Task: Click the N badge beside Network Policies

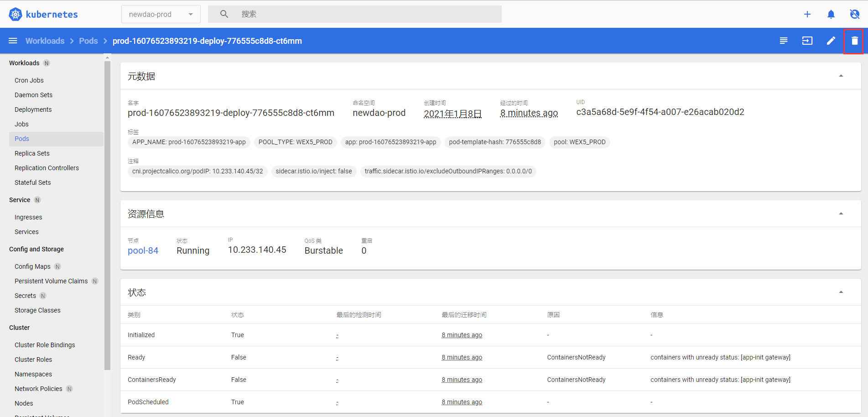Action: (69, 389)
